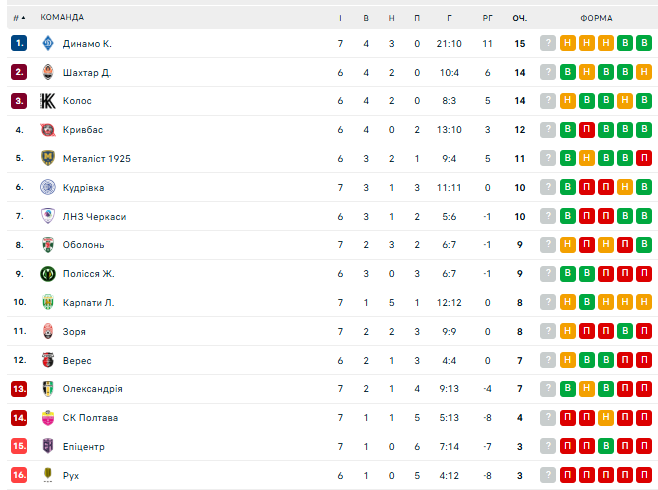The image size is (658, 490).
Task: Click the ФОРМА column header
Action: 596,17
